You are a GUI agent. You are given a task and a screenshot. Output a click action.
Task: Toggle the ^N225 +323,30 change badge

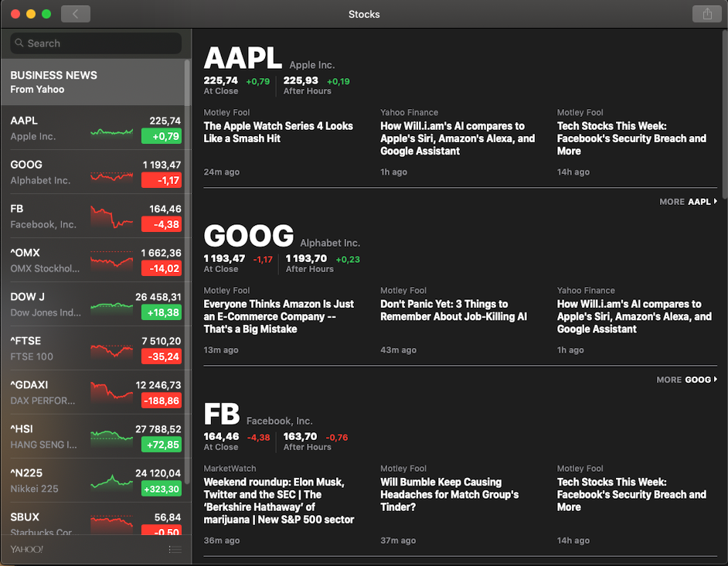click(162, 489)
